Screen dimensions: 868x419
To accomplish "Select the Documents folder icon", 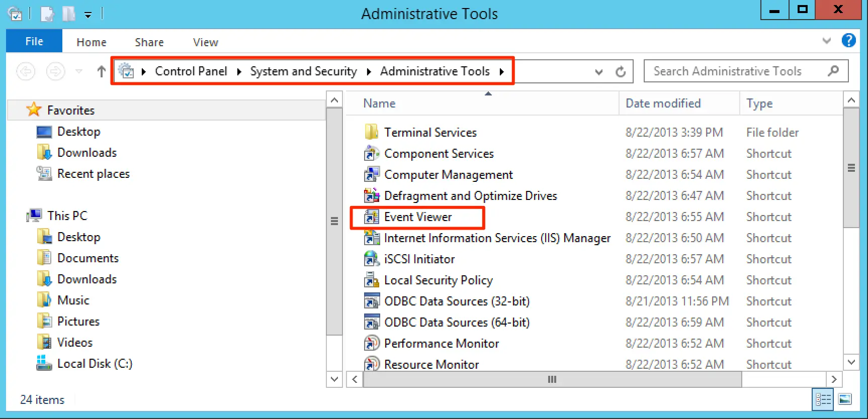I will [44, 258].
